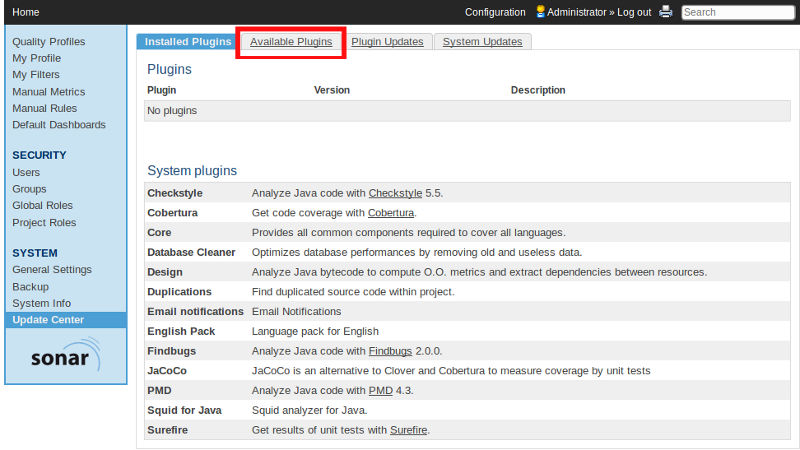Open the Plugin Updates tab

pos(387,41)
